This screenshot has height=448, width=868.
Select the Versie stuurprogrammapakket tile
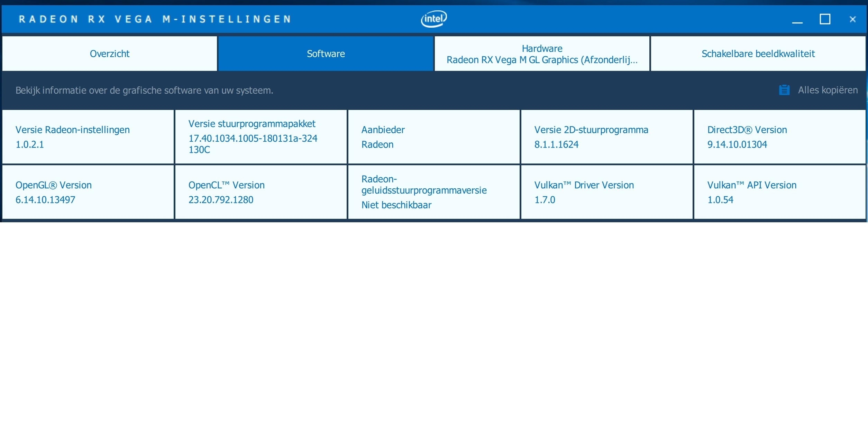261,137
